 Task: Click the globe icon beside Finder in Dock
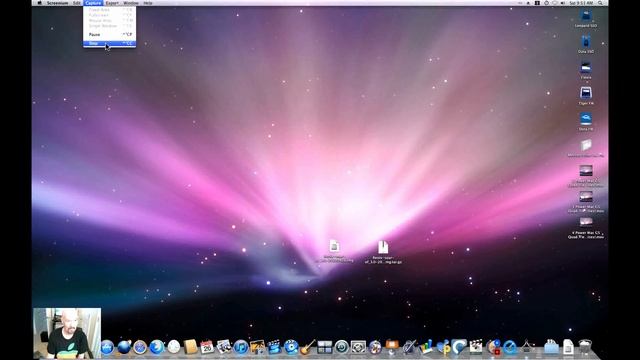(x=124, y=347)
